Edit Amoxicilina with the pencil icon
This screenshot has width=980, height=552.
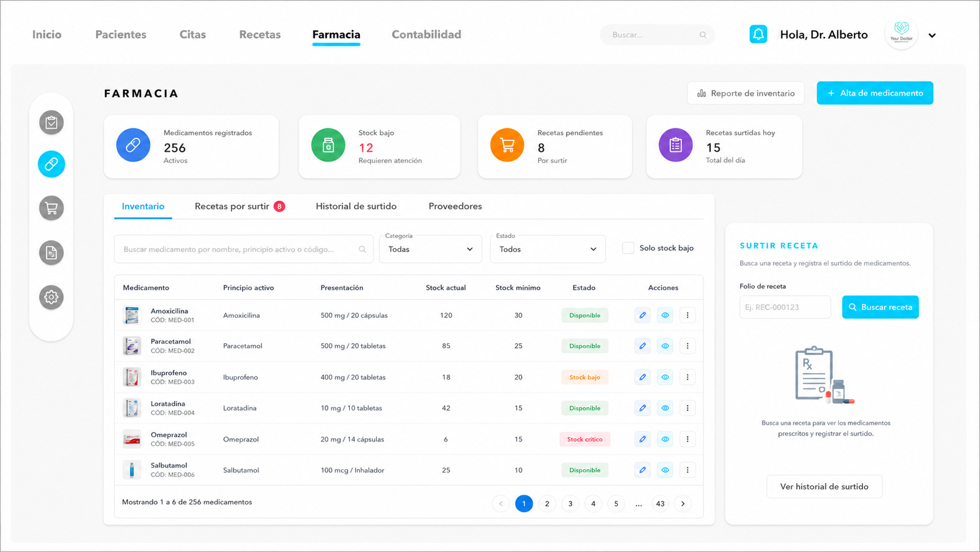pos(642,316)
